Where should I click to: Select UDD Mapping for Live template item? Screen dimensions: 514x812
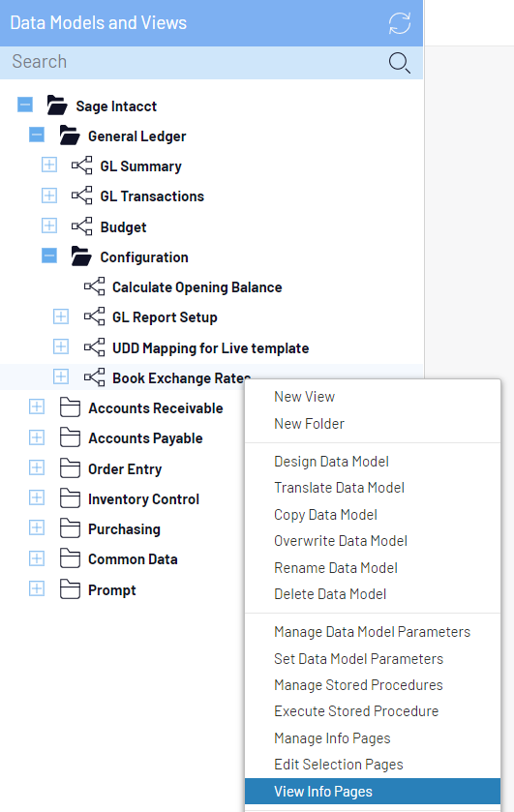210,348
